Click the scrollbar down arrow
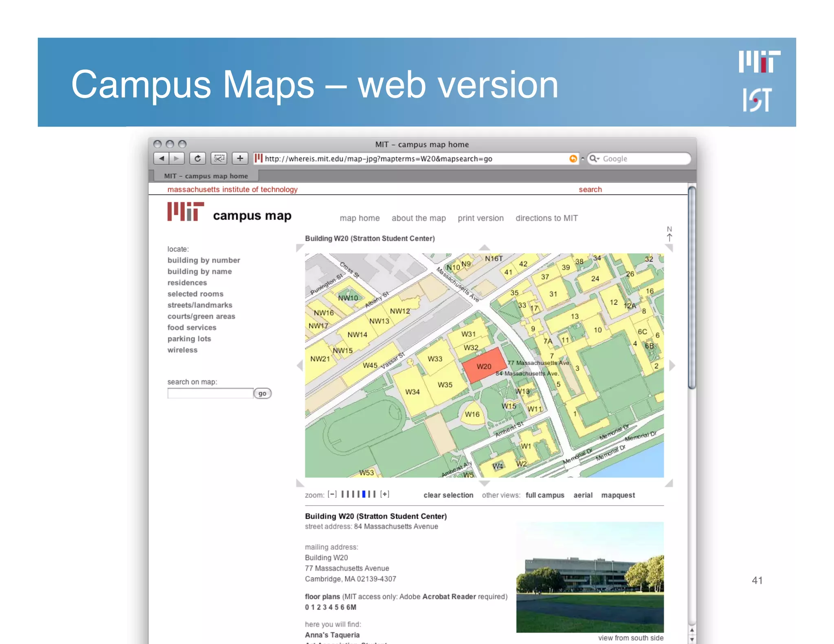Viewport: 834px width, 644px height. [692, 640]
